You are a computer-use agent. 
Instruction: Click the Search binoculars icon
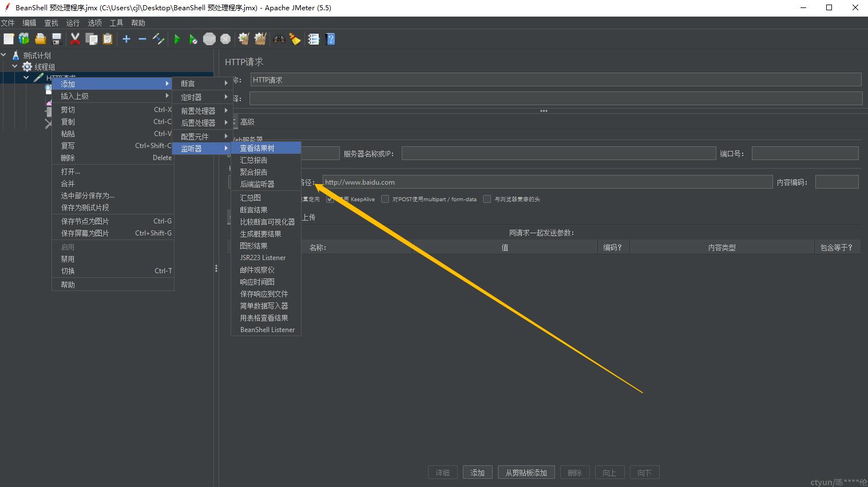point(279,39)
